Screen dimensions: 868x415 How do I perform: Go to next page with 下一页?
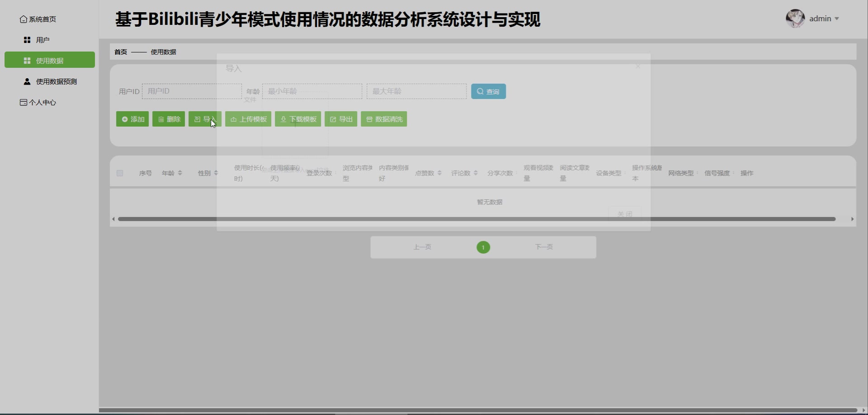coord(544,247)
